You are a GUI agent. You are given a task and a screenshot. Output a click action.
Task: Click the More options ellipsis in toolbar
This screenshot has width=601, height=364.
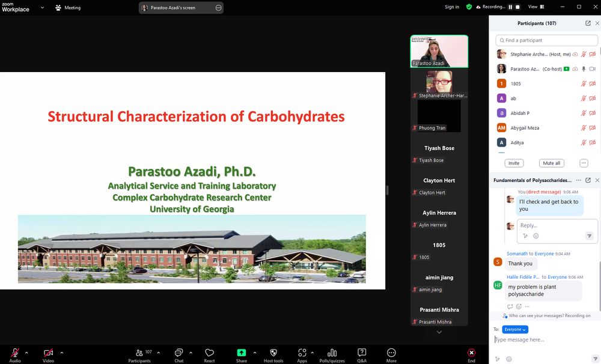point(391,353)
